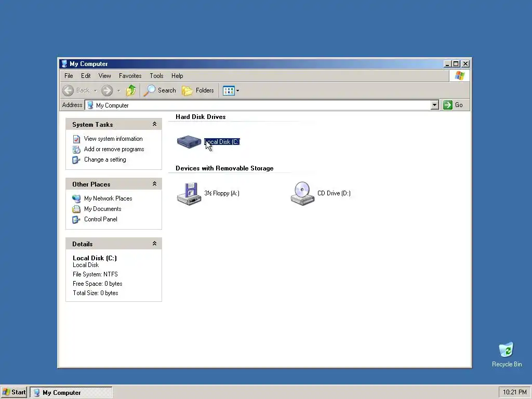
Task: Maximize the My Computer window
Action: pos(456,64)
